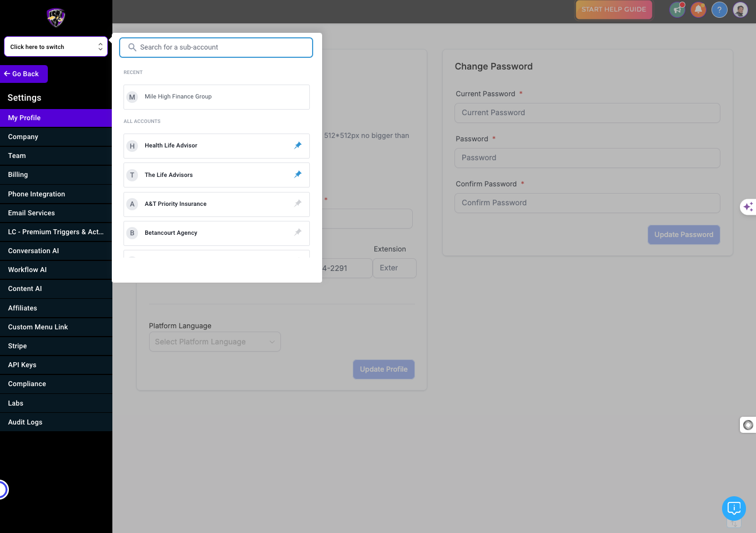
Task: Open Conversation AI settings
Action: (56, 251)
